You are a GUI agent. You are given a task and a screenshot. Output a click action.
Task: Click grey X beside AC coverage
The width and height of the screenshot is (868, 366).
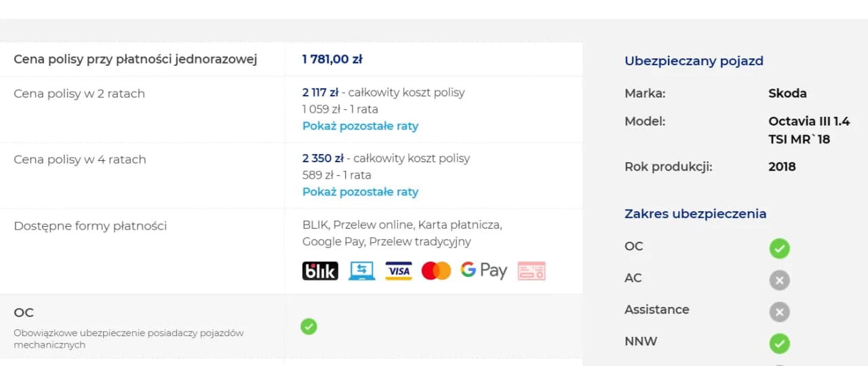click(x=779, y=280)
